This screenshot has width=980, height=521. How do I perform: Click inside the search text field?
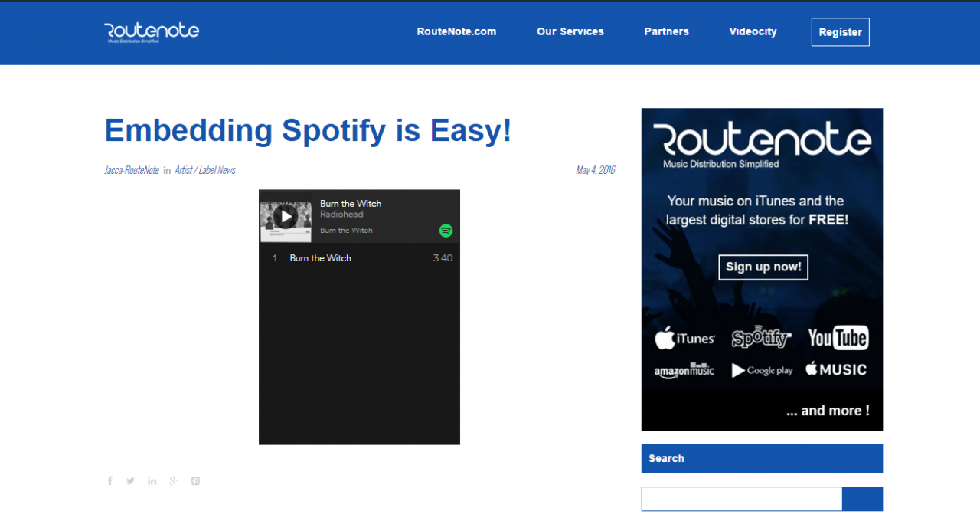point(741,498)
